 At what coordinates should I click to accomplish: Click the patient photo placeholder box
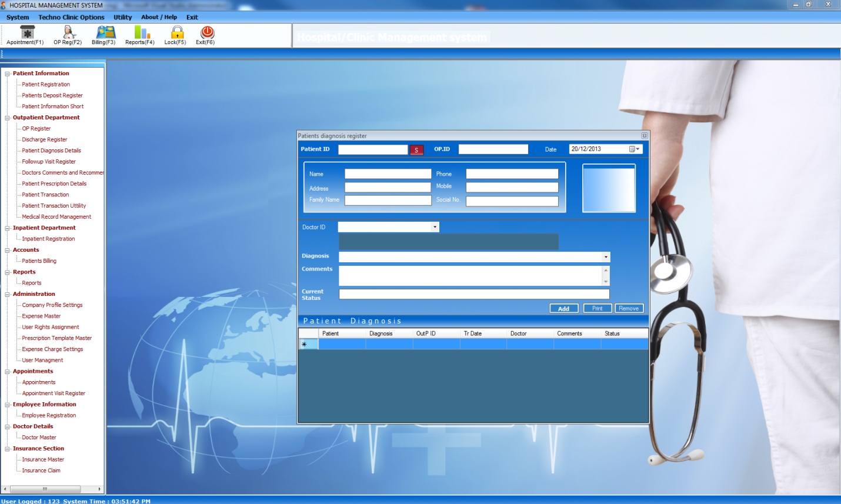coord(609,188)
